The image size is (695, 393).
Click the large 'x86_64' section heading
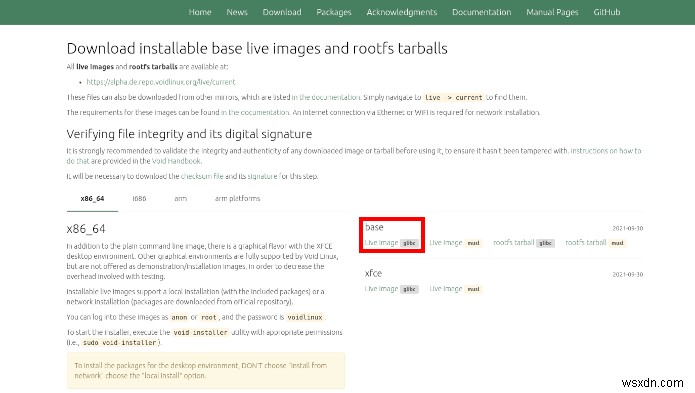point(86,229)
